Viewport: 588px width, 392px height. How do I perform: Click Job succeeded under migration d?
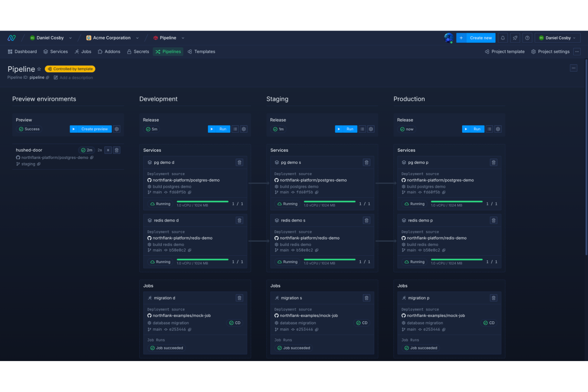[x=166, y=348]
